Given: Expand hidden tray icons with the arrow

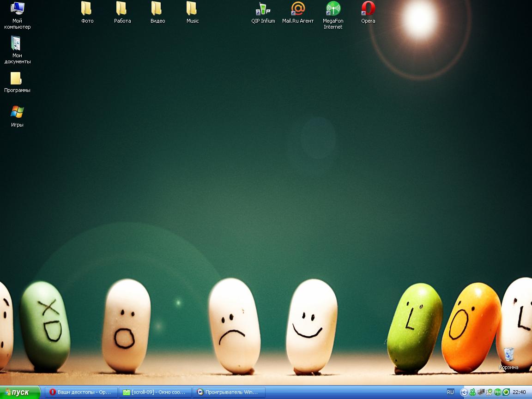Looking at the screenshot, I should click(464, 393).
